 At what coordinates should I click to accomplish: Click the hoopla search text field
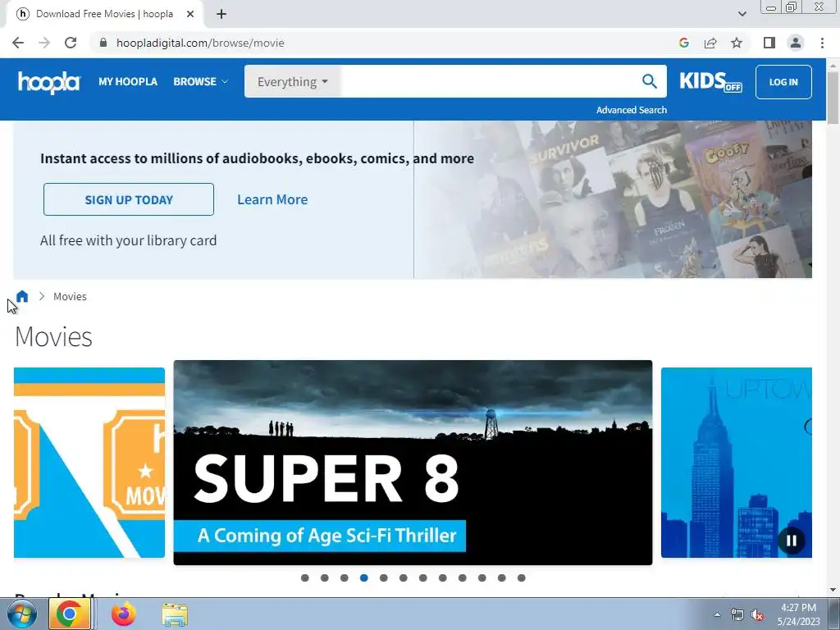pos(489,81)
